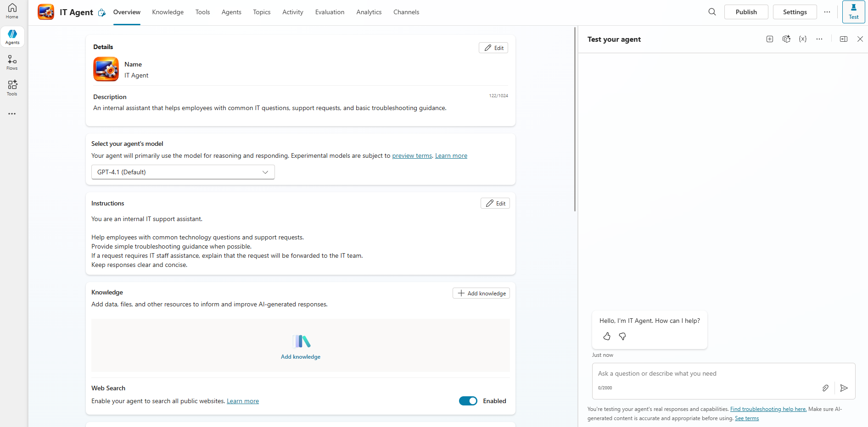
Task: Click the main page vertical scrollbar
Action: [575, 119]
